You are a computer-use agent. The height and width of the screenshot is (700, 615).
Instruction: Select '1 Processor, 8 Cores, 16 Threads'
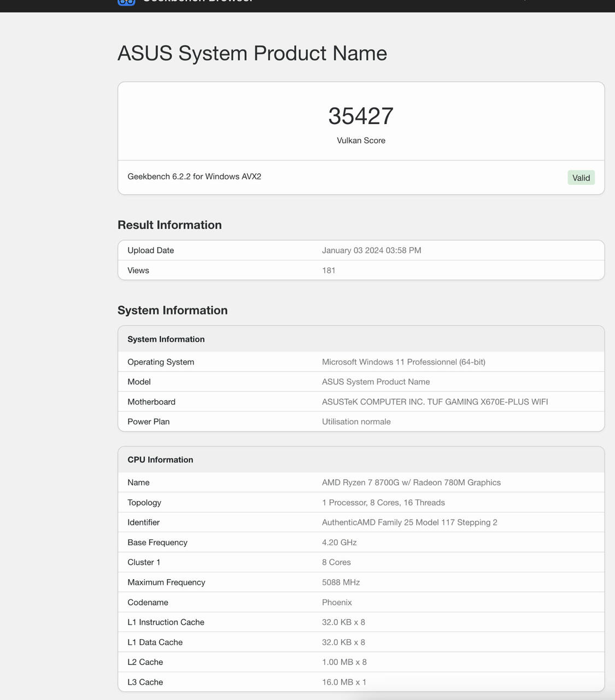[x=383, y=503]
